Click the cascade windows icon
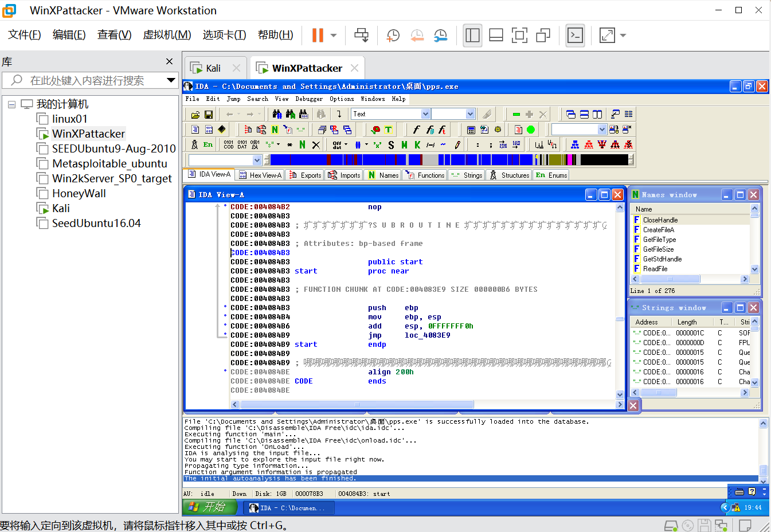 571,114
